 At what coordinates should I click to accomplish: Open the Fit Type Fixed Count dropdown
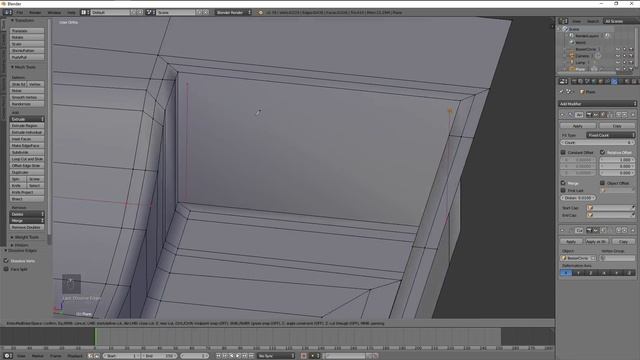point(611,135)
